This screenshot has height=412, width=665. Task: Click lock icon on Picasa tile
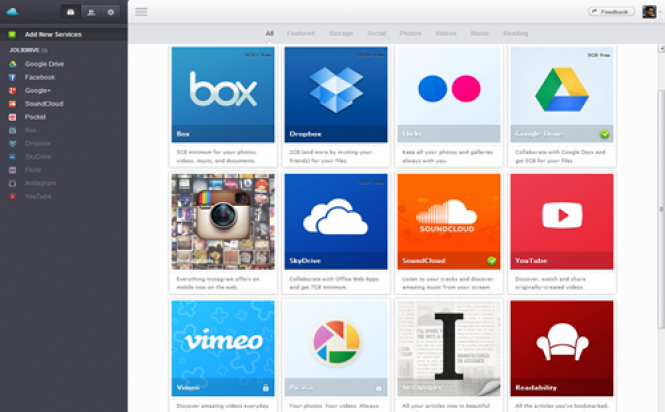[378, 387]
